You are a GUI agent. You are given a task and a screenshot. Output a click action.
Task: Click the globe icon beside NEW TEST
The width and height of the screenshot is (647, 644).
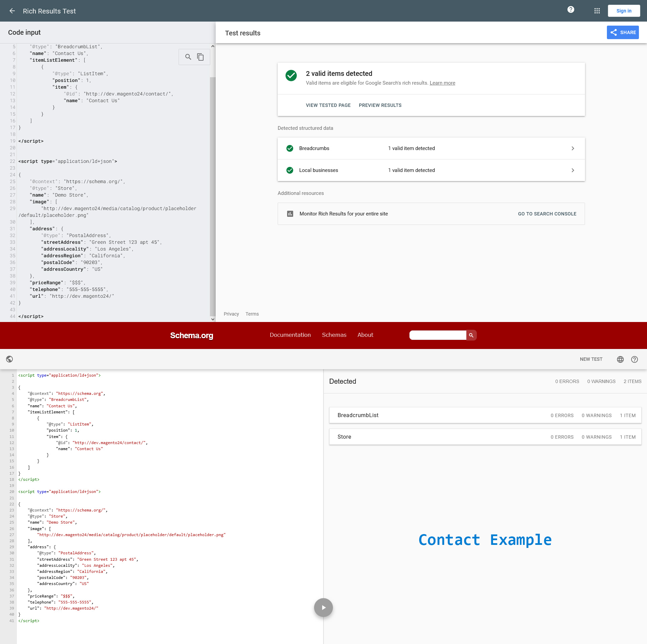point(620,359)
